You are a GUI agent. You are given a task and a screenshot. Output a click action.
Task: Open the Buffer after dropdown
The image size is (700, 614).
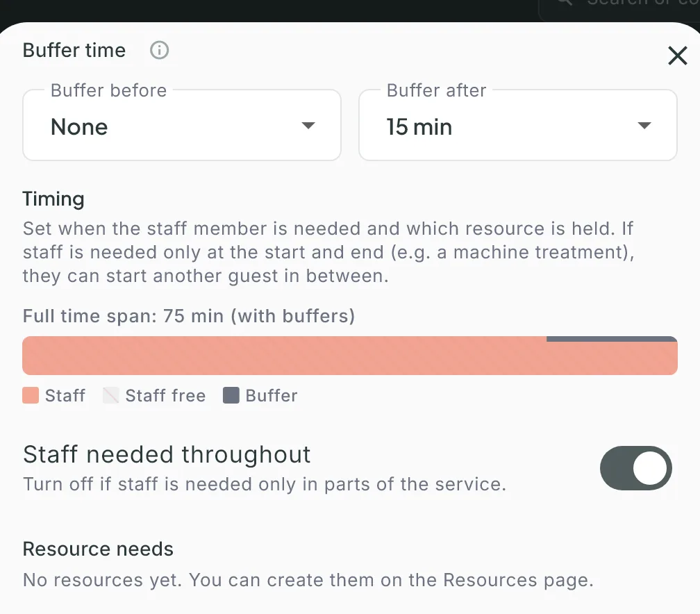click(x=518, y=125)
